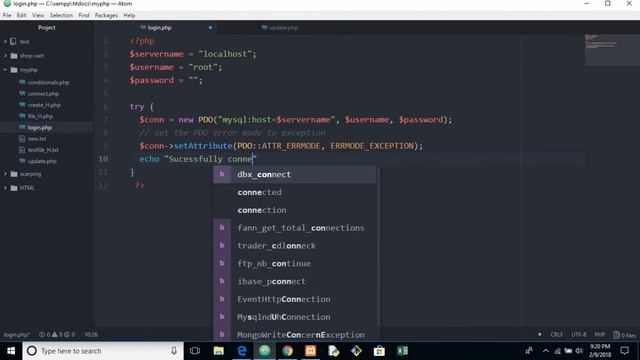This screenshot has height=360, width=640.
Task: Open Excel from the taskbar
Action: point(402,351)
